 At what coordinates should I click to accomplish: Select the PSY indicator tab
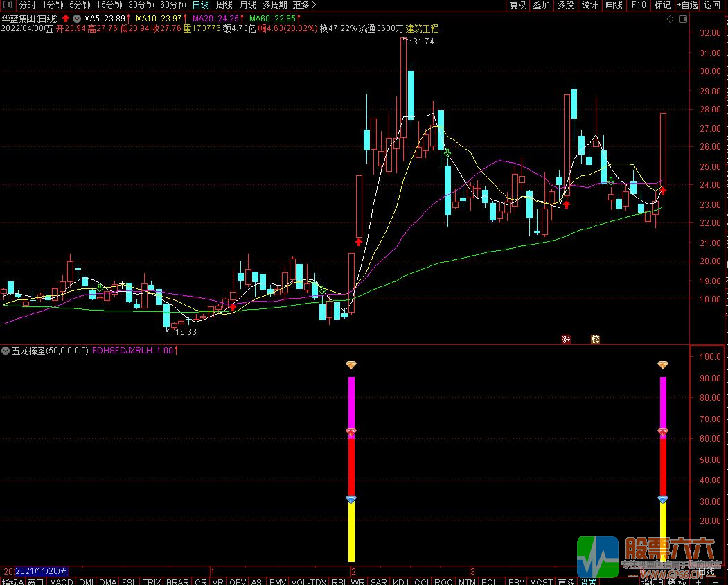click(516, 582)
